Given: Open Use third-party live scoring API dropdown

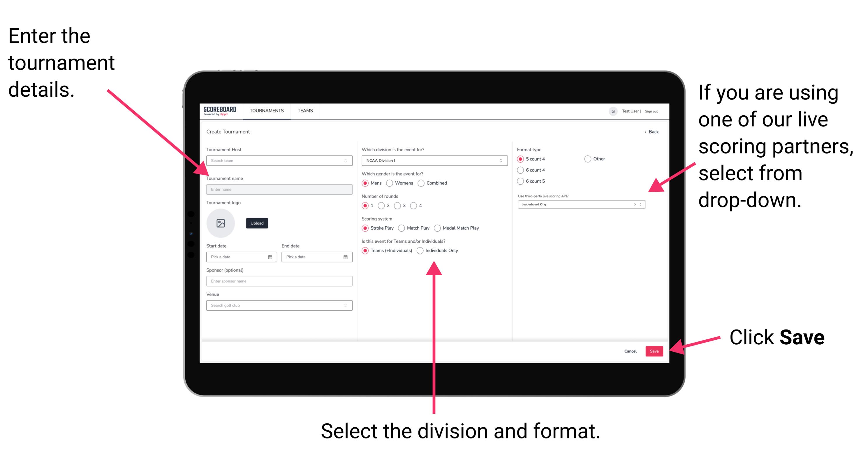Looking at the screenshot, I should point(642,205).
